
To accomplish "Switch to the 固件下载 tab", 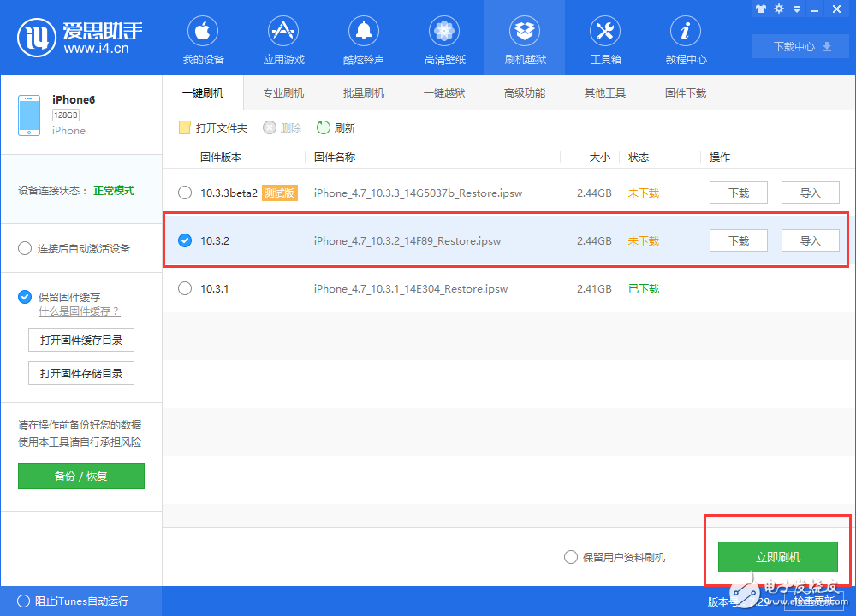I will [x=685, y=92].
